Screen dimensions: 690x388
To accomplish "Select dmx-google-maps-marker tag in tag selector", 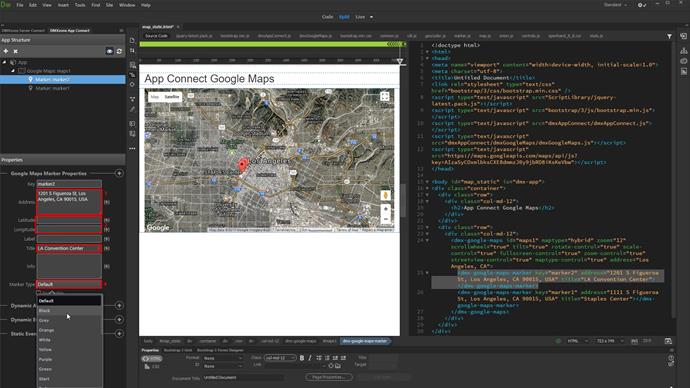I will (x=365, y=341).
